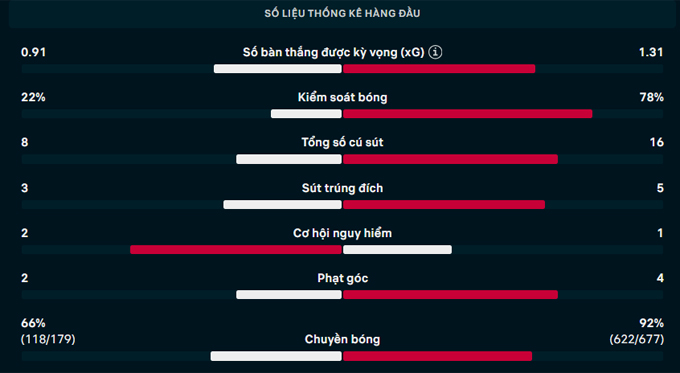This screenshot has width=680, height=373.
Task: Select the Sút trúng đích label
Action: click(x=342, y=188)
